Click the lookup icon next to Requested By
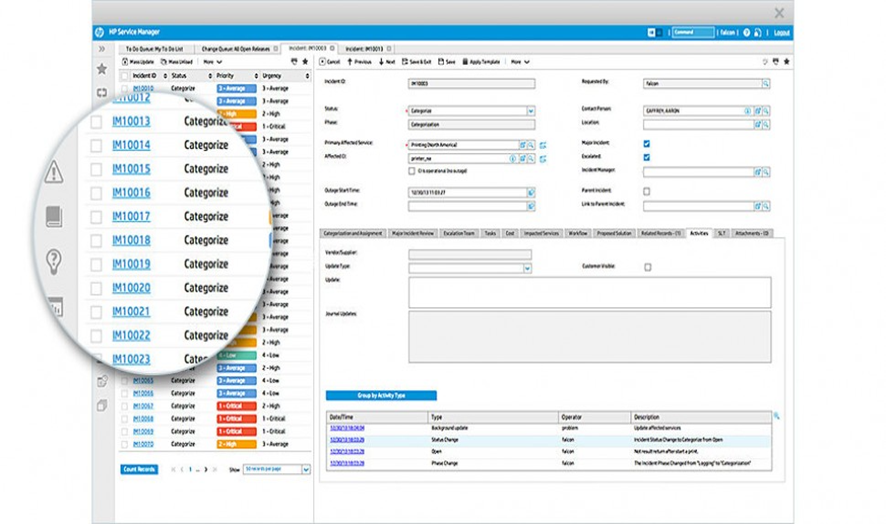 tap(766, 84)
